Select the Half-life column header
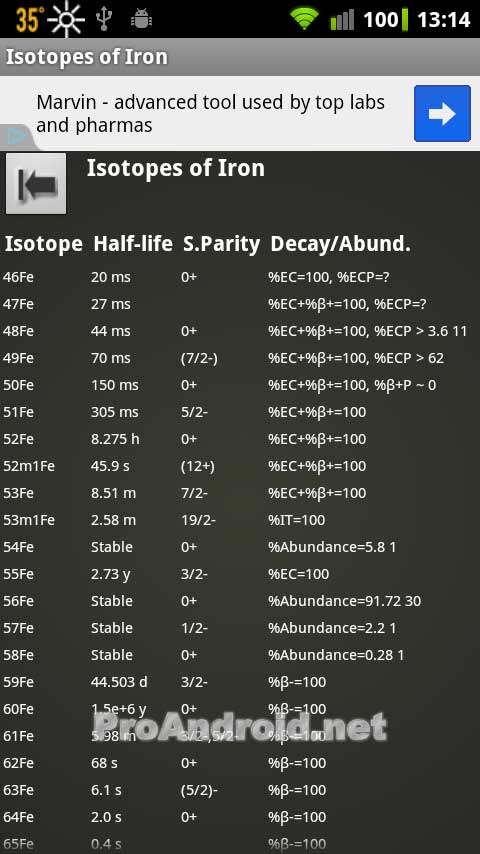The width and height of the screenshot is (480, 854). click(x=133, y=245)
